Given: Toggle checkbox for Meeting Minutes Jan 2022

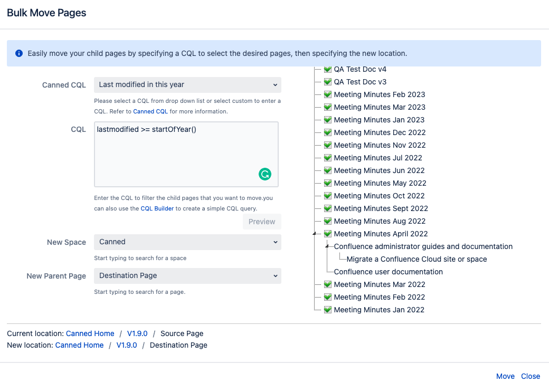Looking at the screenshot, I should (327, 310).
